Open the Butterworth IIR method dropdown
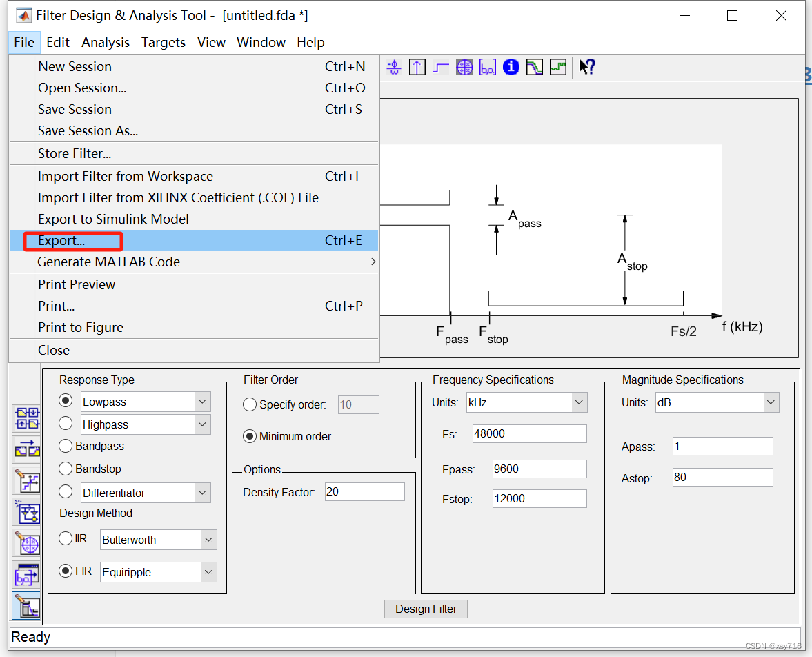 coord(208,540)
